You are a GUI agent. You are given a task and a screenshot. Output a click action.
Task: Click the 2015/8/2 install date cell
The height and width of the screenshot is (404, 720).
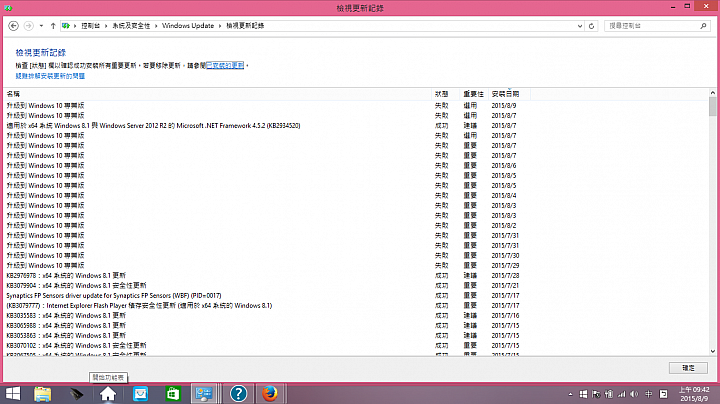(504, 225)
